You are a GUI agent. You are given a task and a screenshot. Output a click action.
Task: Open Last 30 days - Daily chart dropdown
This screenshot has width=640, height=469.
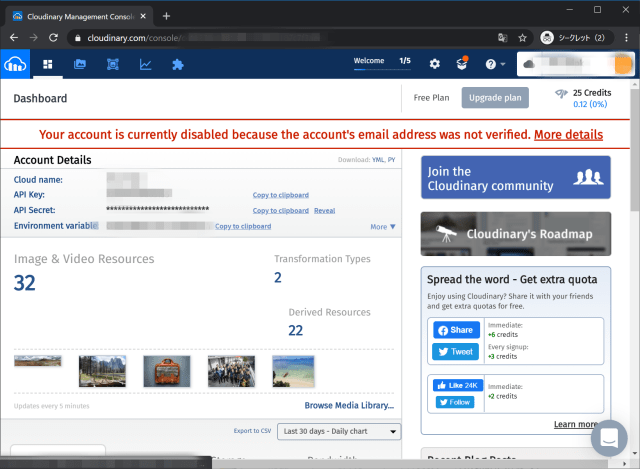pyautogui.click(x=339, y=431)
